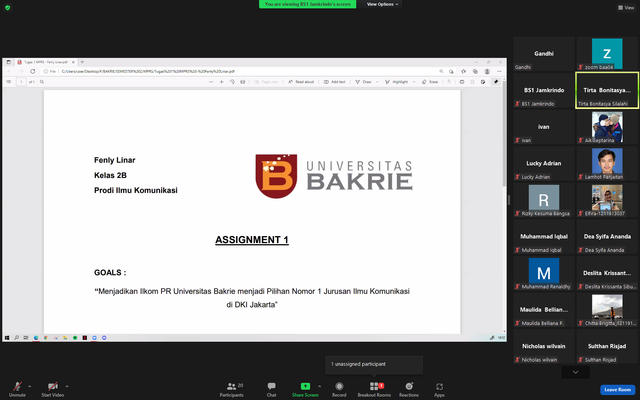Click Add text in PDF toolbar
The image size is (640, 400).
pyautogui.click(x=335, y=82)
